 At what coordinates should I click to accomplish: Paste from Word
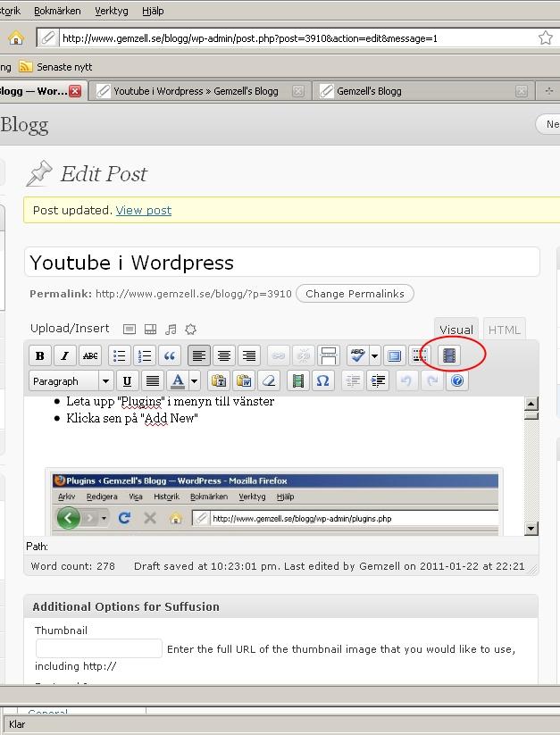[244, 381]
